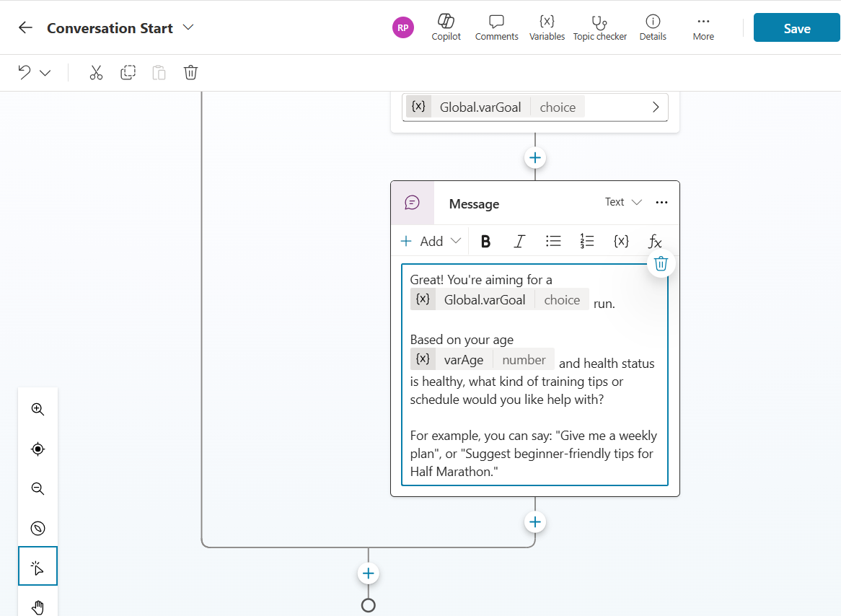Add a node below the Message node
Screen dimensions: 841x616
[534, 522]
